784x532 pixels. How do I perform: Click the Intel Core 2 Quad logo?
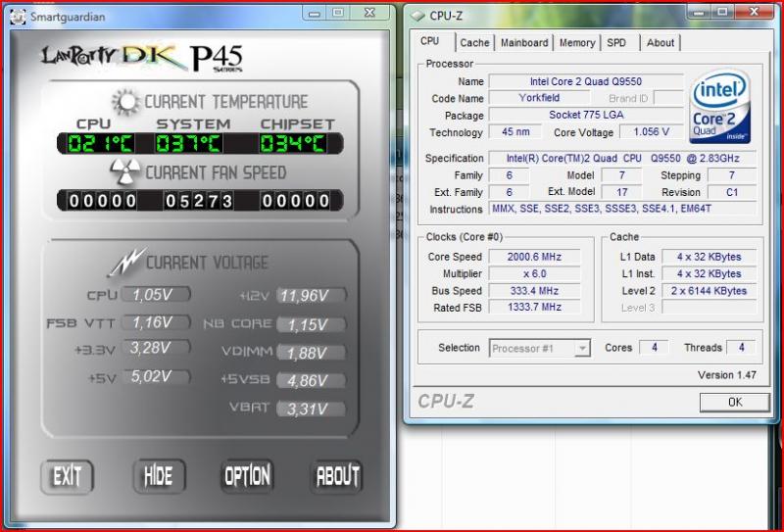[720, 107]
